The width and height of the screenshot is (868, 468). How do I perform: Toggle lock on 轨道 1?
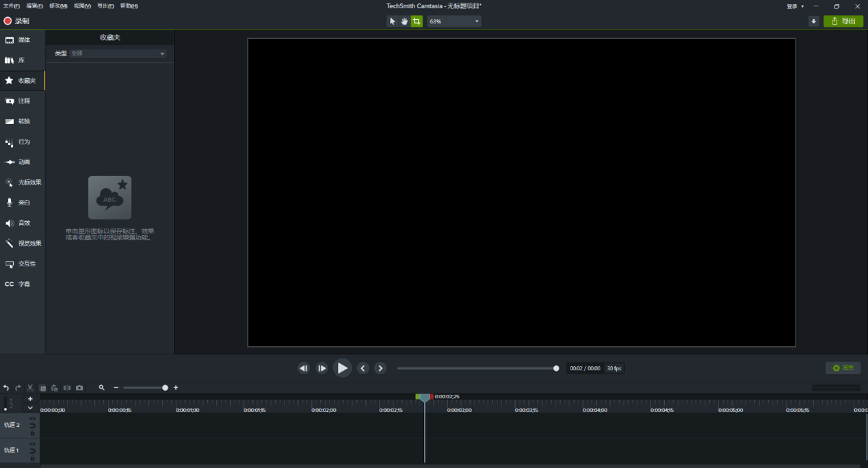(32, 458)
